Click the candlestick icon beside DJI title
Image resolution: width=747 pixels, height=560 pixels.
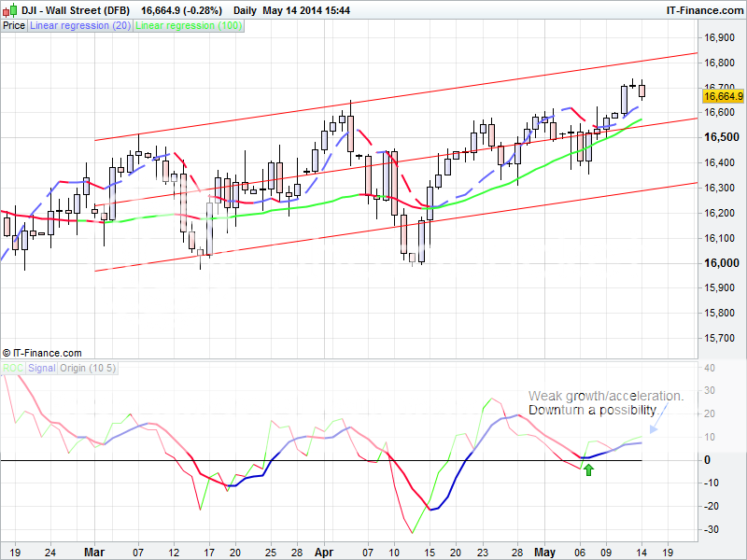9,9
